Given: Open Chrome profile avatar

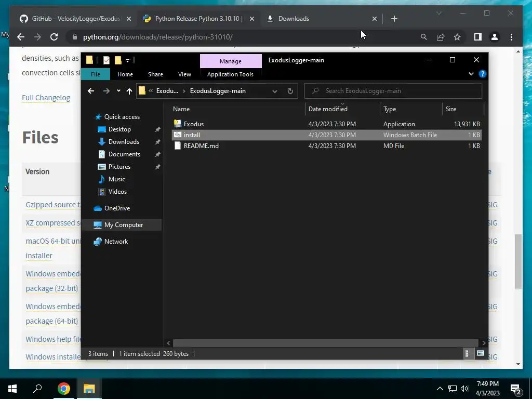Looking at the screenshot, I should 495,37.
